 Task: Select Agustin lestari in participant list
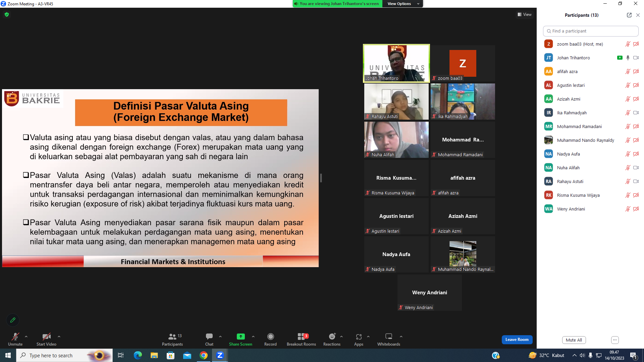591,85
